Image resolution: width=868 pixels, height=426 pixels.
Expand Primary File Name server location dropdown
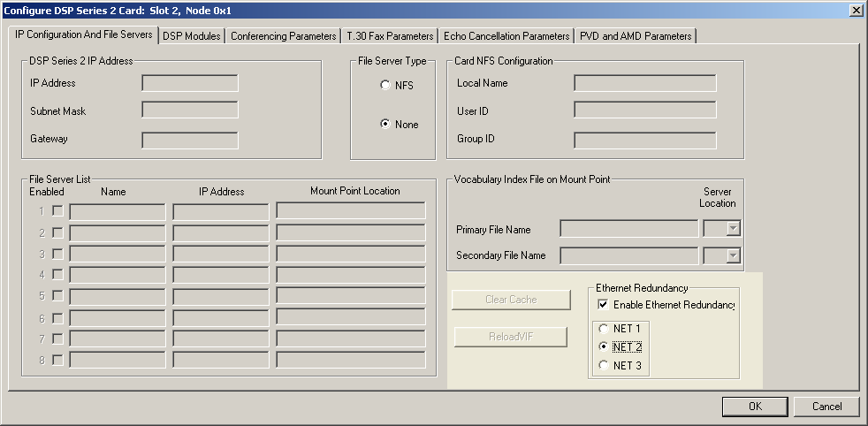[x=732, y=230]
